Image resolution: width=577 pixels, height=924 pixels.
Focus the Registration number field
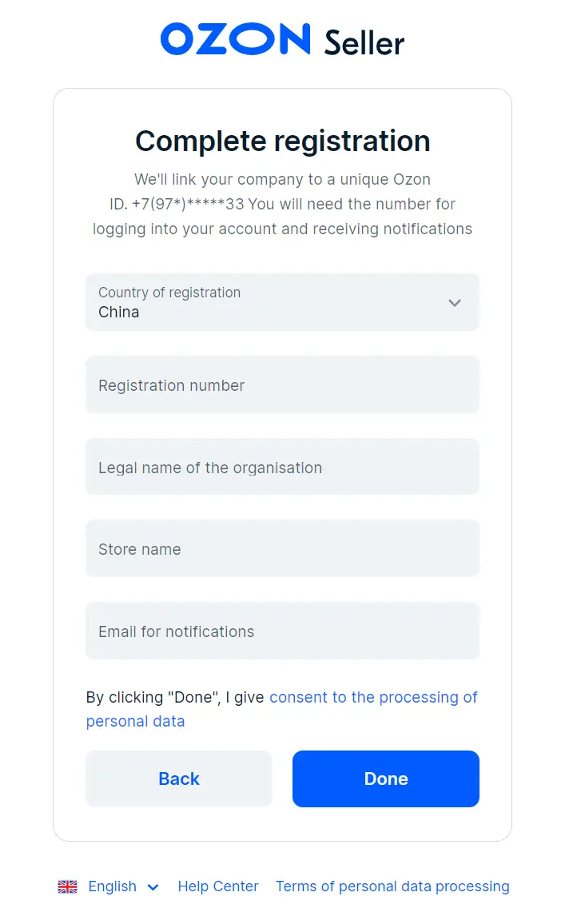[282, 385]
